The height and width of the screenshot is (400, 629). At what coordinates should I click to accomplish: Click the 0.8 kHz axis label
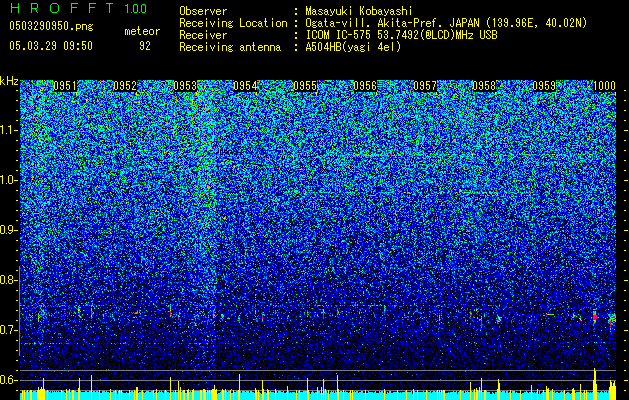[x=7, y=280]
